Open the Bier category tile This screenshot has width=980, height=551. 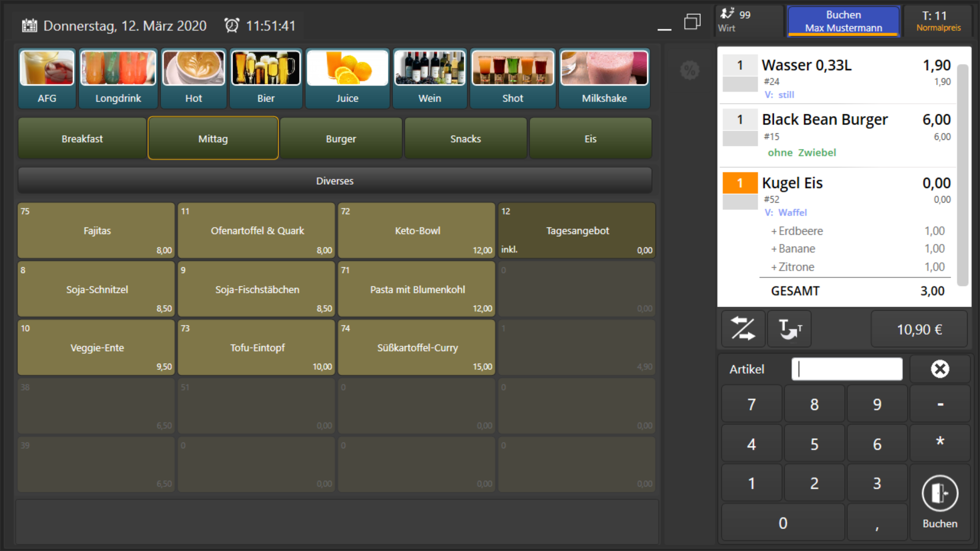(265, 79)
